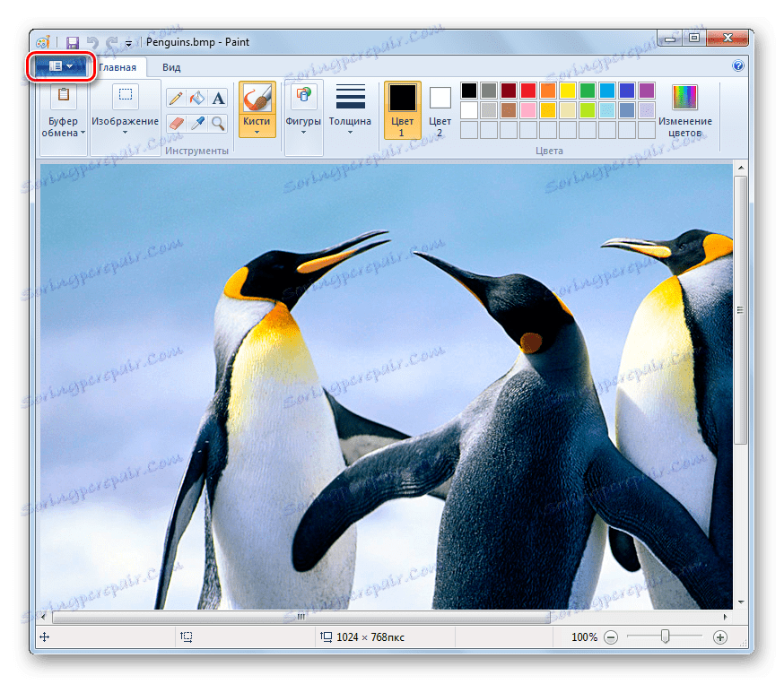784x684 pixels.
Task: Pick the yellow color swatch in top row
Action: point(568,91)
